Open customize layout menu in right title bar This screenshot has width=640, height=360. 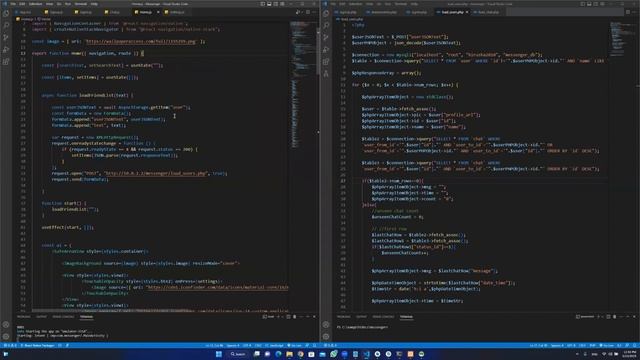point(602,4)
